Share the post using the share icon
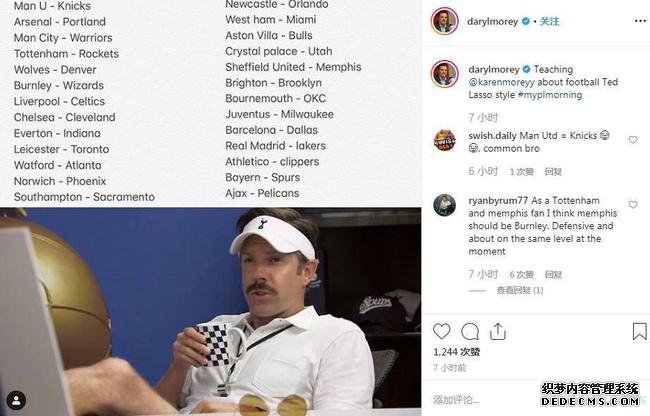650x416 pixels. [x=497, y=331]
